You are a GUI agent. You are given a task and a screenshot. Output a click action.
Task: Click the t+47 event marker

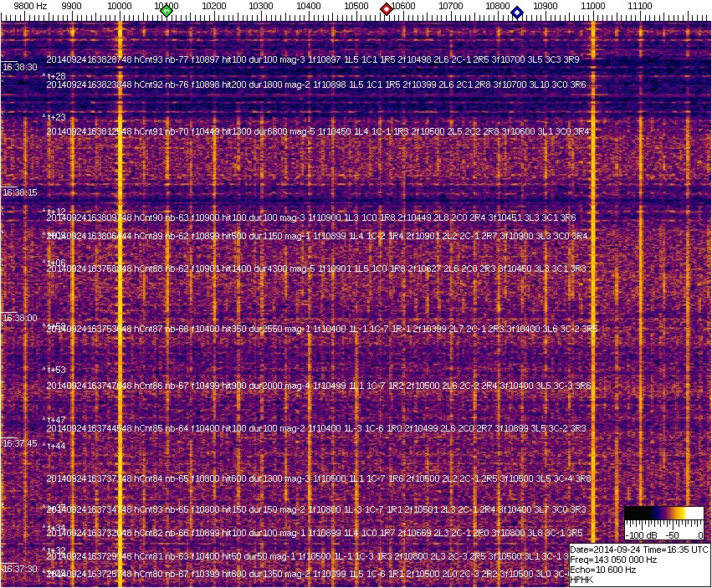(55, 421)
